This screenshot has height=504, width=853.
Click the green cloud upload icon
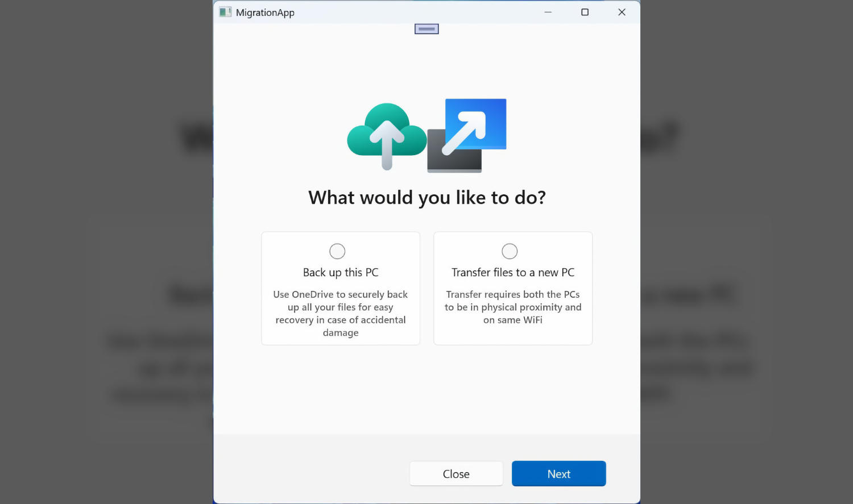pos(387,136)
